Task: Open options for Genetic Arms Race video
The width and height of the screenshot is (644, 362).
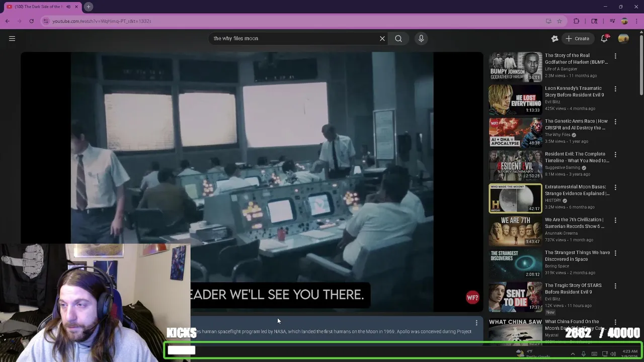Action: point(615,121)
